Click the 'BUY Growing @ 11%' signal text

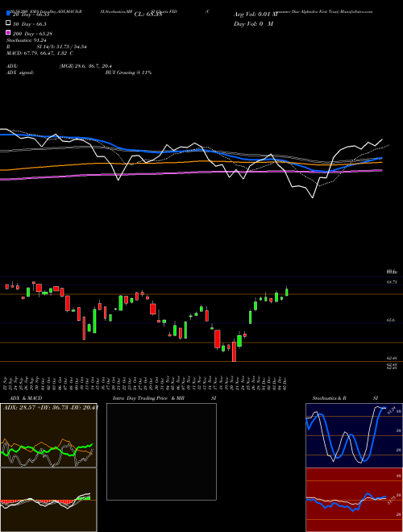point(128,73)
